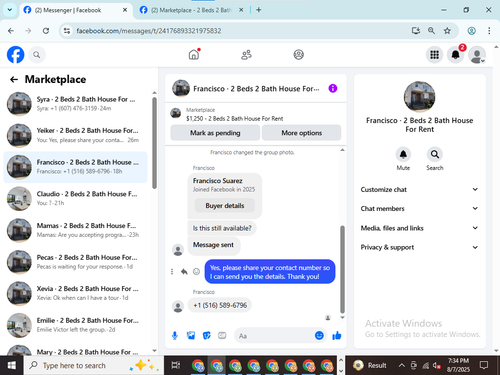Click the phone number message +1 (516) 589-6796

tap(220, 305)
